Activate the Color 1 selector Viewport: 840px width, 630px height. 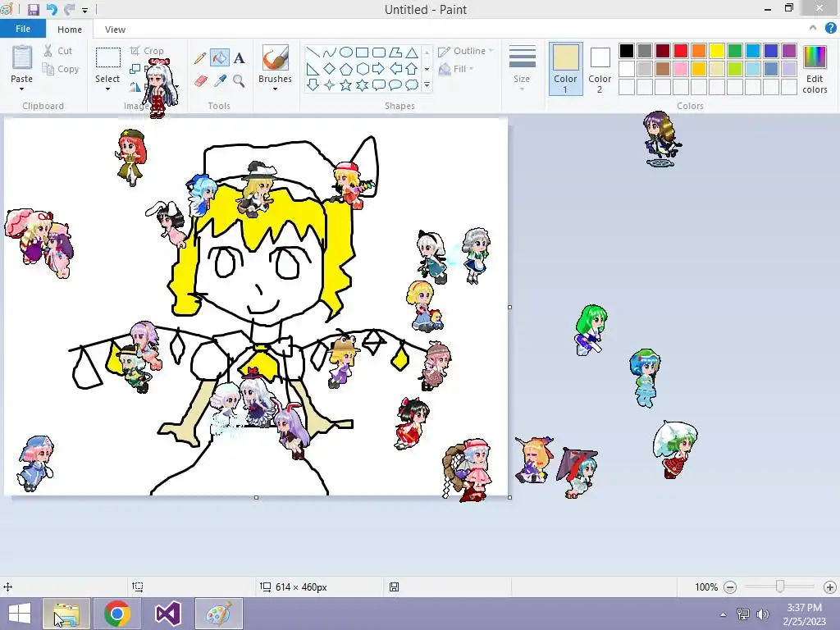tap(566, 69)
